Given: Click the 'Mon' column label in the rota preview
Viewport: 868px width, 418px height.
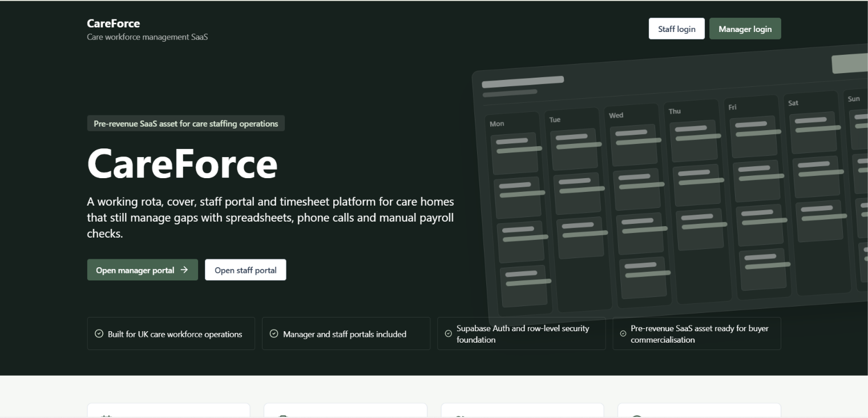Looking at the screenshot, I should 497,124.
